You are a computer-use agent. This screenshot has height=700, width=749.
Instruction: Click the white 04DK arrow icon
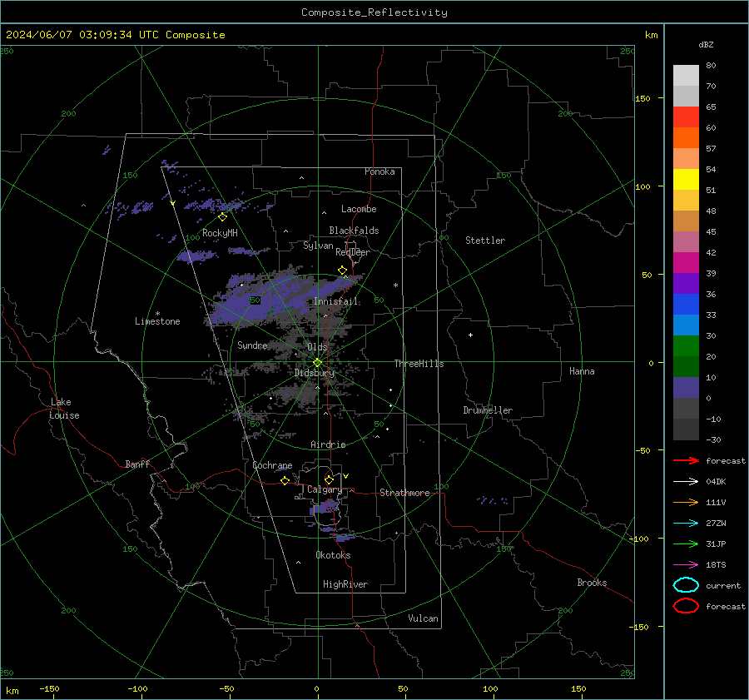point(686,481)
